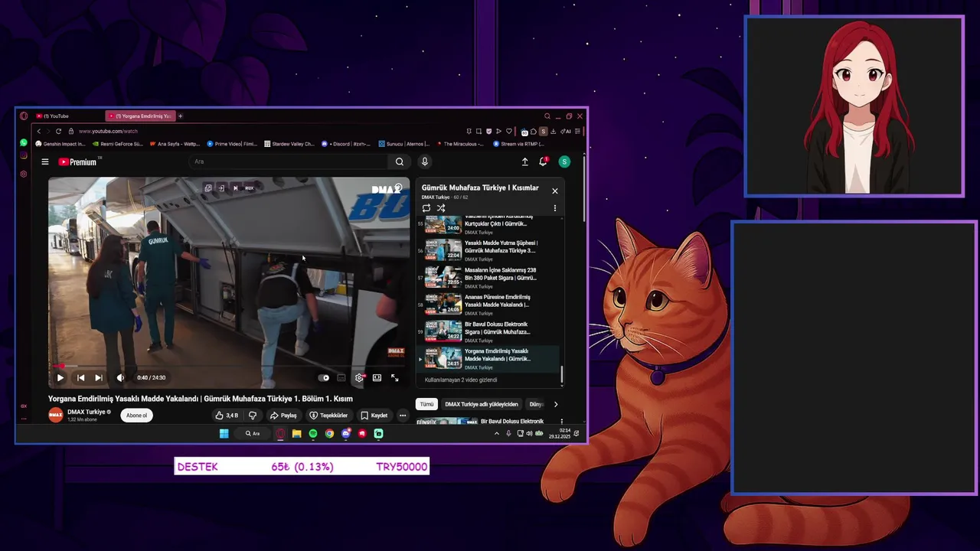Open the Opera GX main menu

tap(24, 116)
